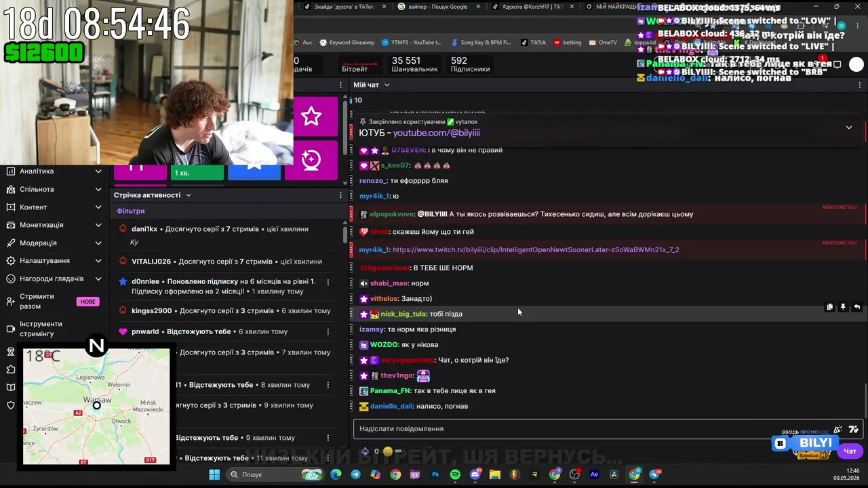Expand the Аналітика section
This screenshot has height=488, width=868.
point(98,171)
